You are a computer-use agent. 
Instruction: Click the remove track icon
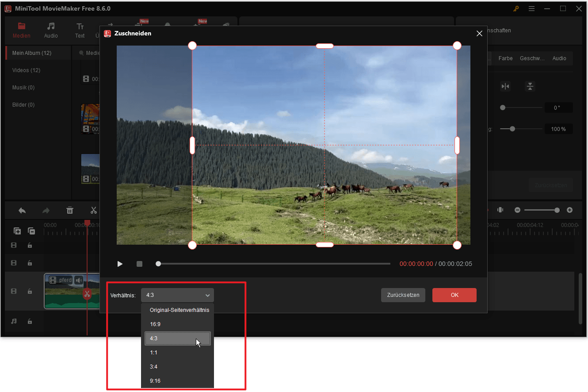(x=31, y=231)
